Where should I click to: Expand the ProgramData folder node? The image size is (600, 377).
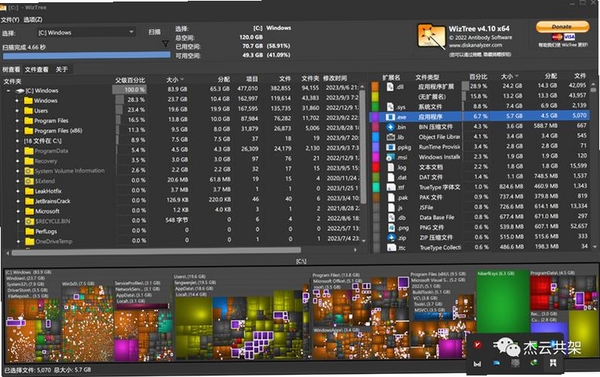(17, 151)
